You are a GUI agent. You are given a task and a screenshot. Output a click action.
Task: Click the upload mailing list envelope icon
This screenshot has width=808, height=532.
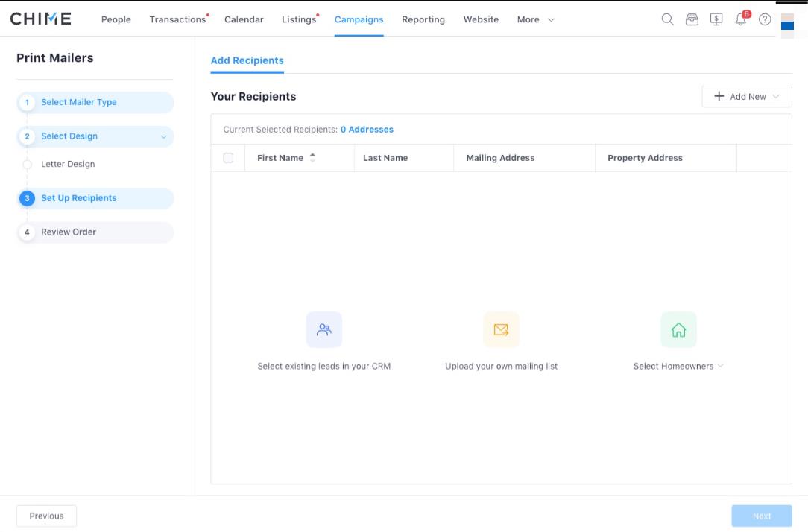point(501,329)
